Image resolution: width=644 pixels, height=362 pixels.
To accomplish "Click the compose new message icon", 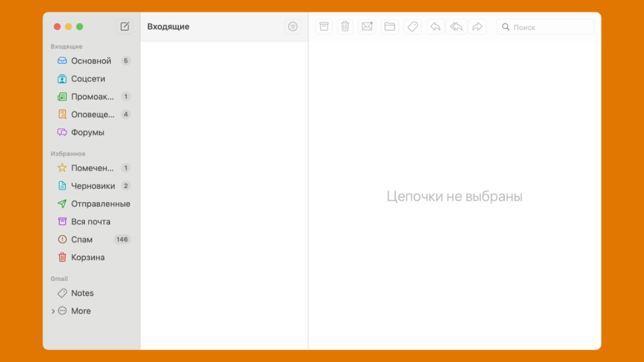I will [125, 26].
